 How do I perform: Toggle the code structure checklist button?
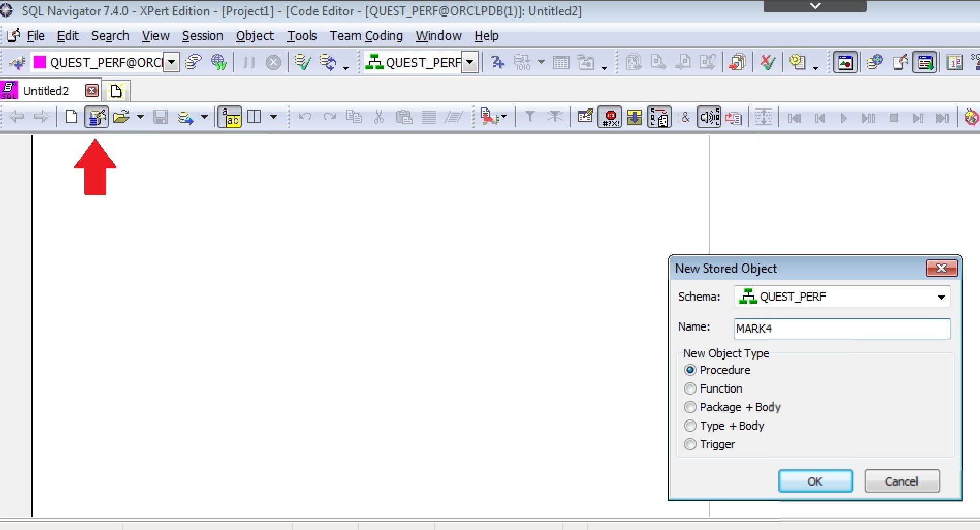[659, 117]
